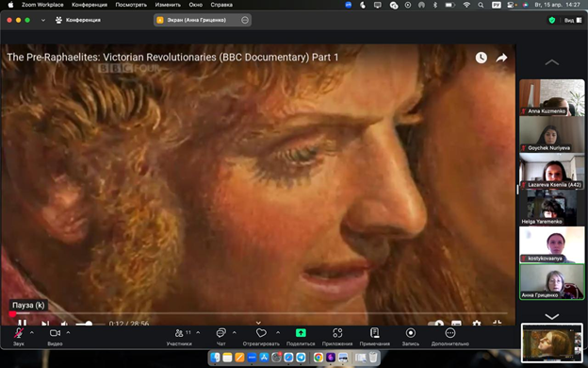Click the green Поделиться share screen button
The width and height of the screenshot is (588, 368).
[301, 333]
